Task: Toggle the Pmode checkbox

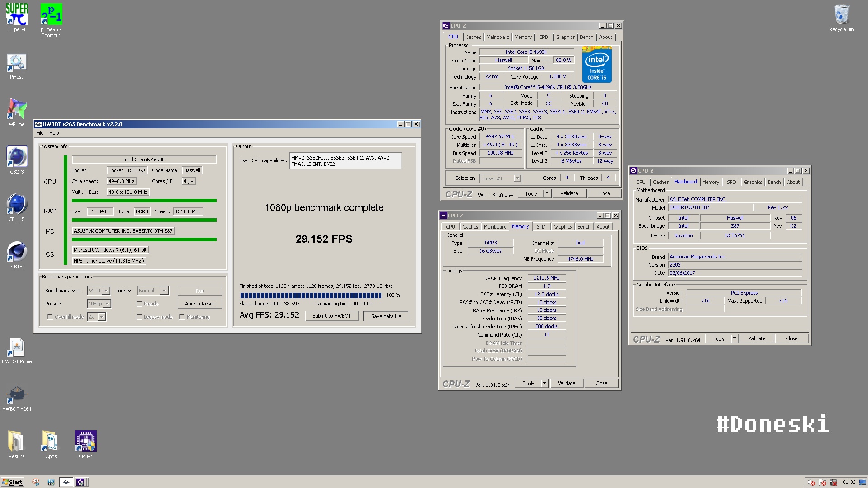Action: point(139,304)
